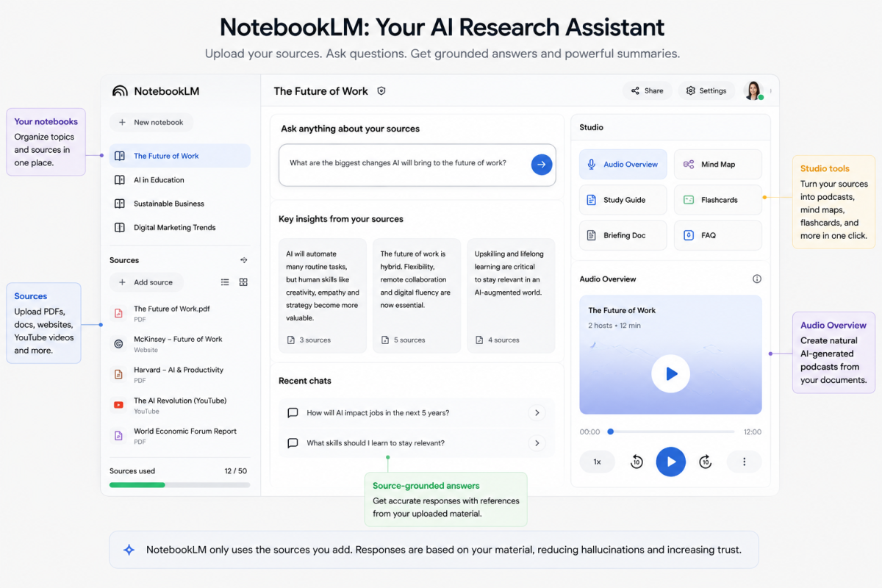Click the New notebook button
The height and width of the screenshot is (588, 882).
click(151, 123)
